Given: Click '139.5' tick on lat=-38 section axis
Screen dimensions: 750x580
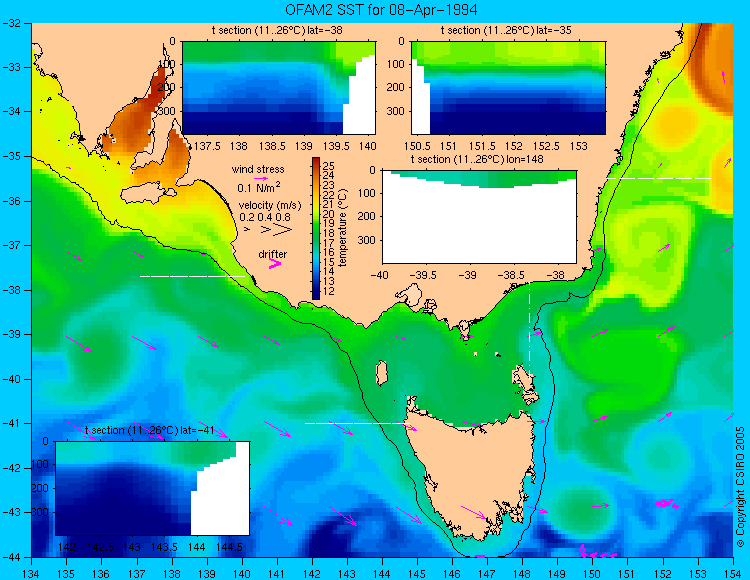Looking at the screenshot, I should click(x=336, y=146).
